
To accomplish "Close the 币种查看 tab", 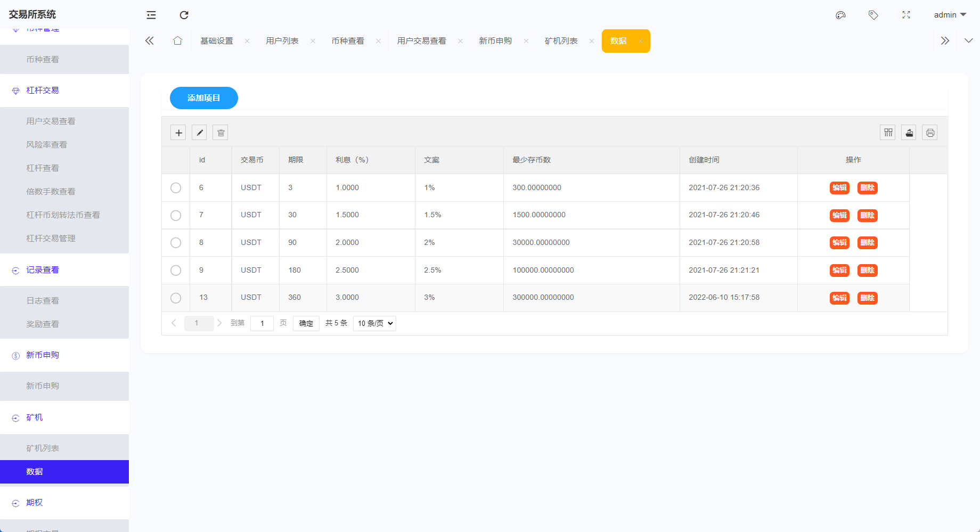I will click(x=378, y=41).
